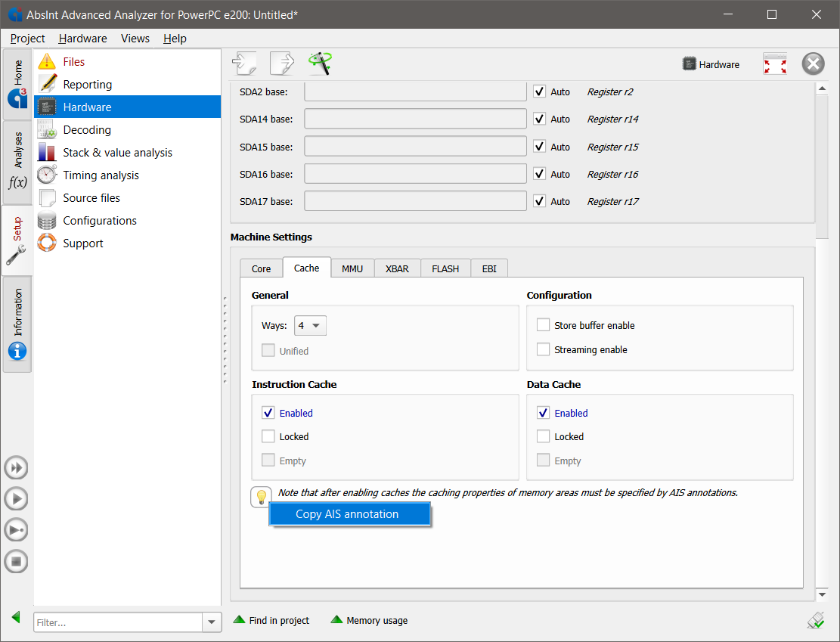The height and width of the screenshot is (642, 840).
Task: Switch to the FLASH tab
Action: pos(445,268)
